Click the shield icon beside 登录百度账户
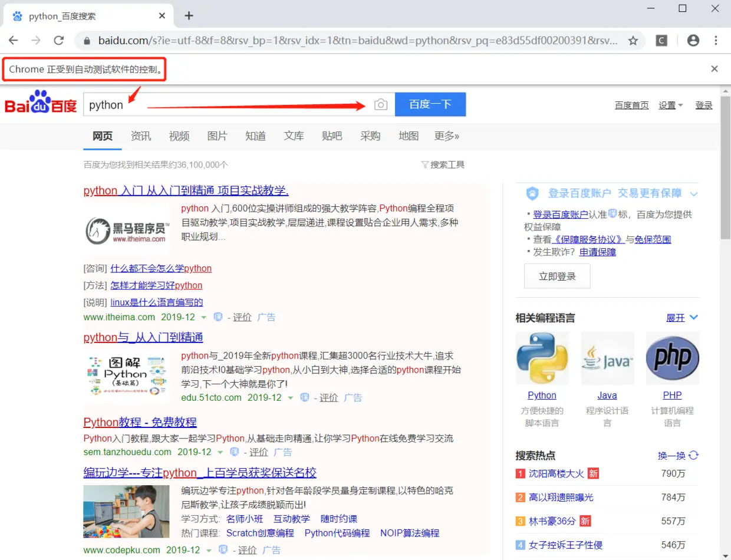The image size is (731, 560). [532, 193]
